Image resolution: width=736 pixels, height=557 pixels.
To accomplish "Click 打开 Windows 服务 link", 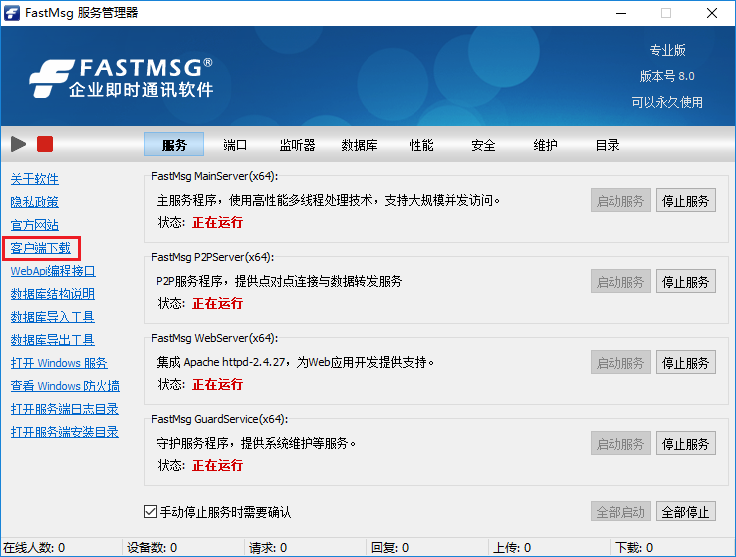I will coord(59,363).
